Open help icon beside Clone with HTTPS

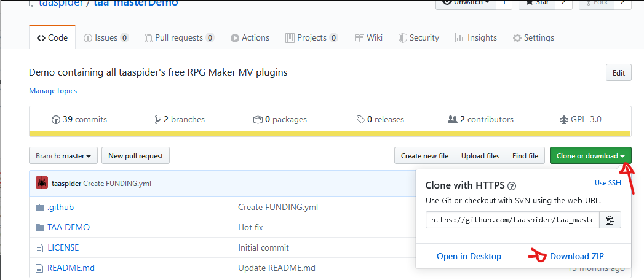coord(512,185)
